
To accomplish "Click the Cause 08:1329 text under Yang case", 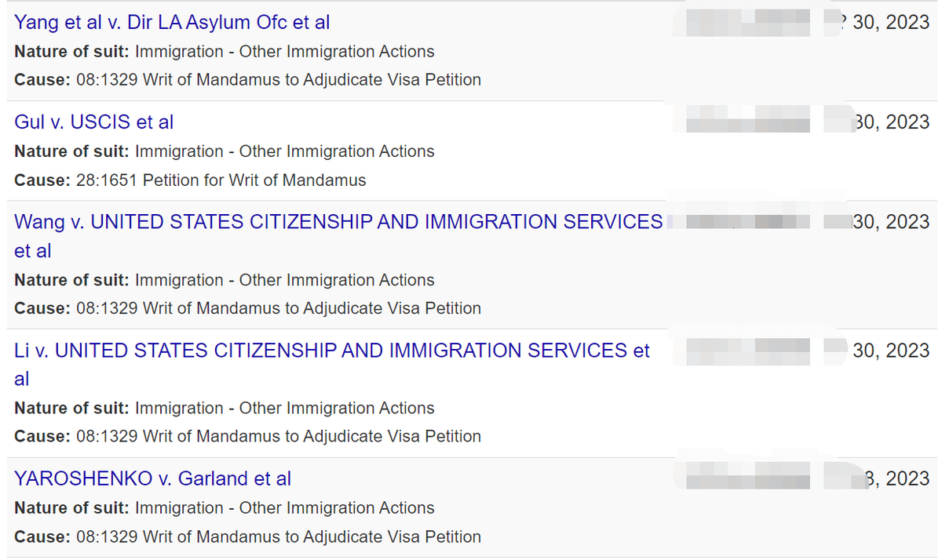I will (x=248, y=80).
